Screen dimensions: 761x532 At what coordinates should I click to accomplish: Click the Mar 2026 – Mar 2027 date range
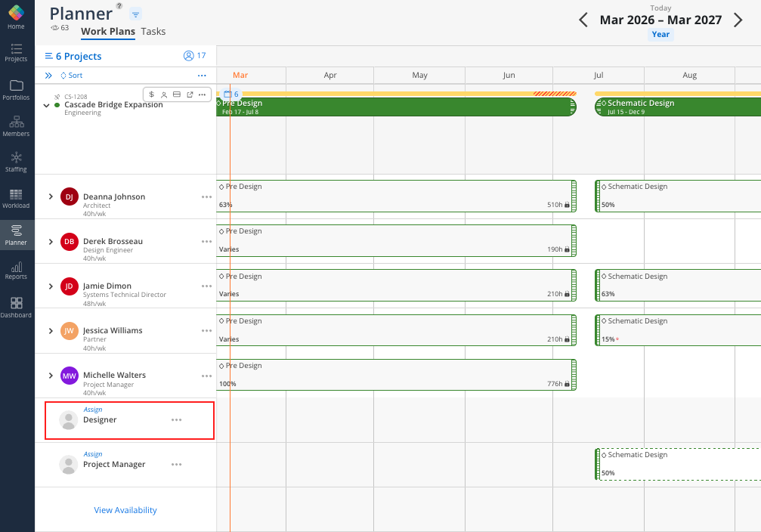tap(660, 20)
